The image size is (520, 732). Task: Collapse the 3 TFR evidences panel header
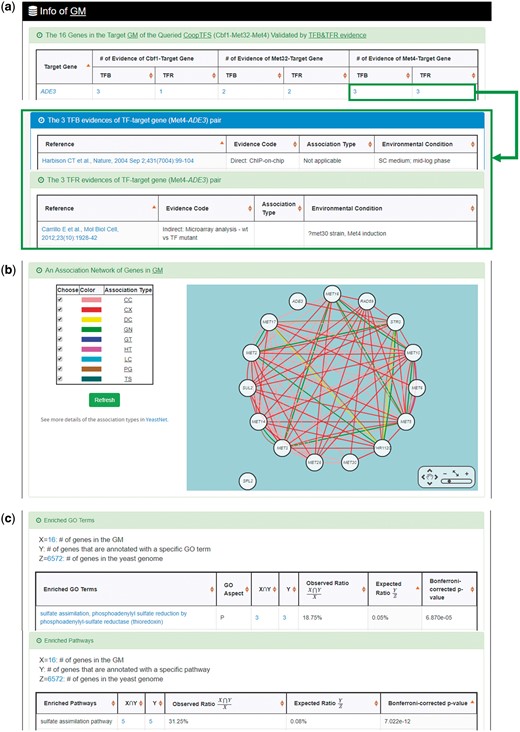pos(41,180)
